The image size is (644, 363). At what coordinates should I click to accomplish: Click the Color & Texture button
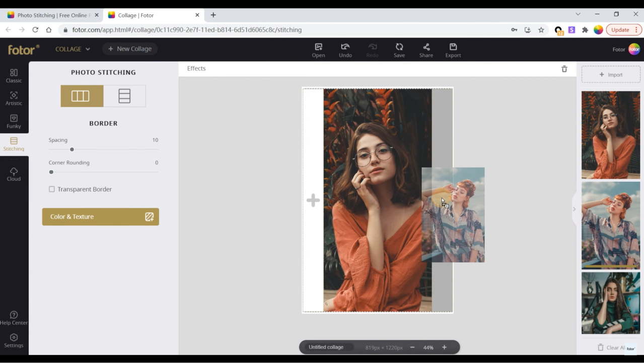point(100,217)
